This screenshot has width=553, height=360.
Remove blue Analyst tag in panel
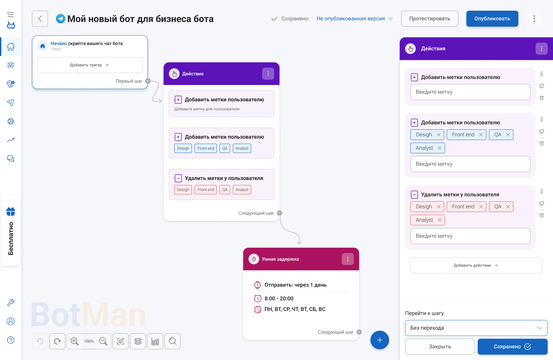439,148
